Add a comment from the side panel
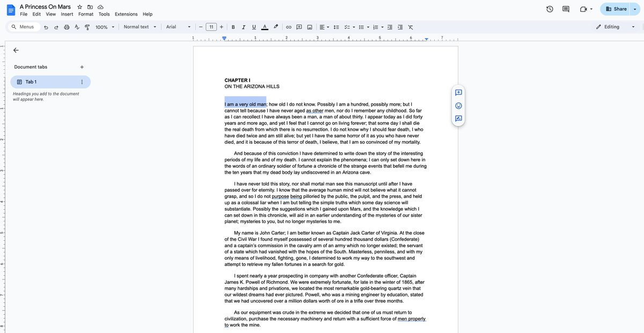Viewport: 644px width, 333px height. click(x=458, y=93)
